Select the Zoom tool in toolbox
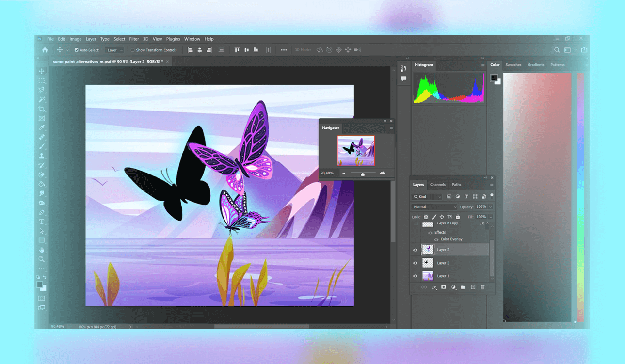This screenshot has height=364, width=625. [42, 259]
